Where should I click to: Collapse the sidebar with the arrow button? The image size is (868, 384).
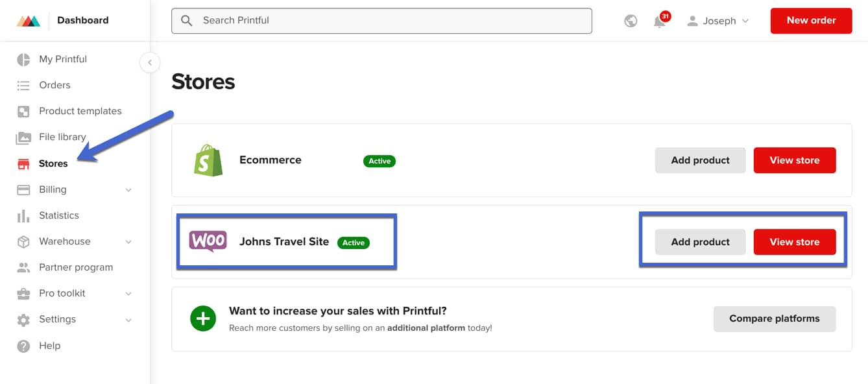click(x=150, y=62)
